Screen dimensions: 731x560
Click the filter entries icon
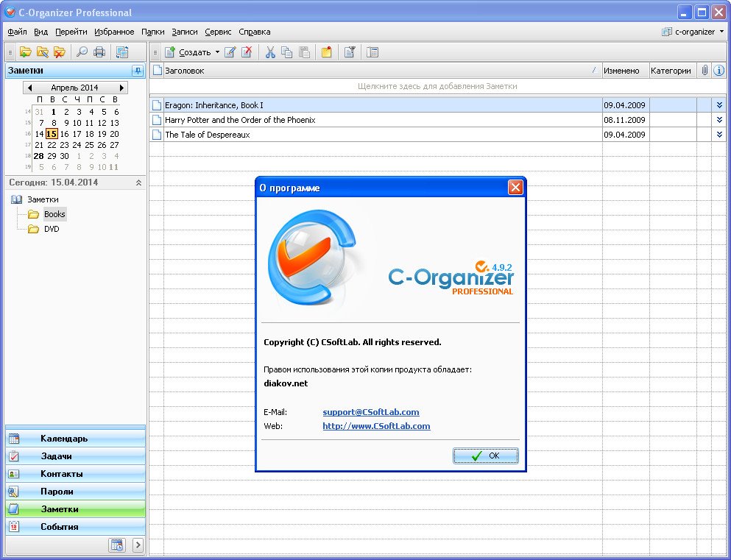(350, 52)
